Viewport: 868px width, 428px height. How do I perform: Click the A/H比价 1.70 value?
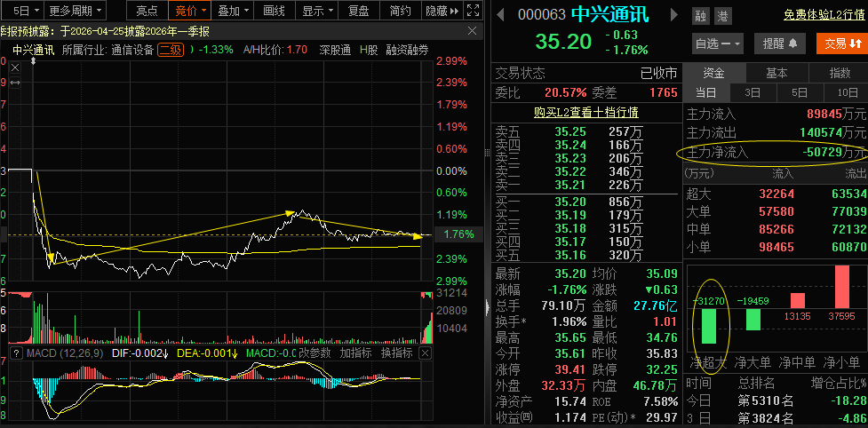pyautogui.click(x=298, y=50)
